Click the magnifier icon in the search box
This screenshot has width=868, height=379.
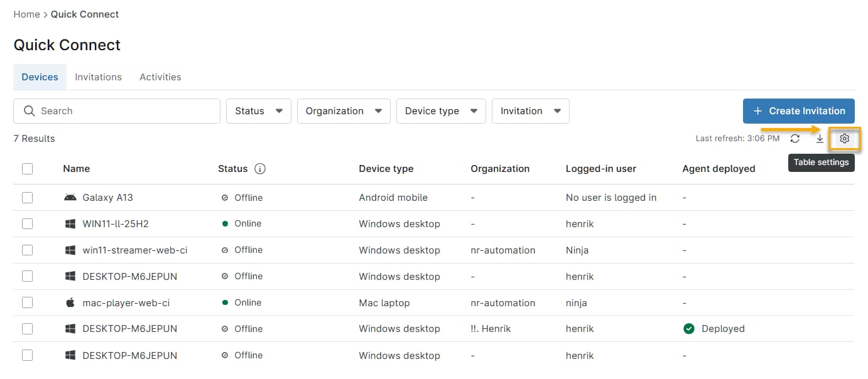(x=29, y=111)
